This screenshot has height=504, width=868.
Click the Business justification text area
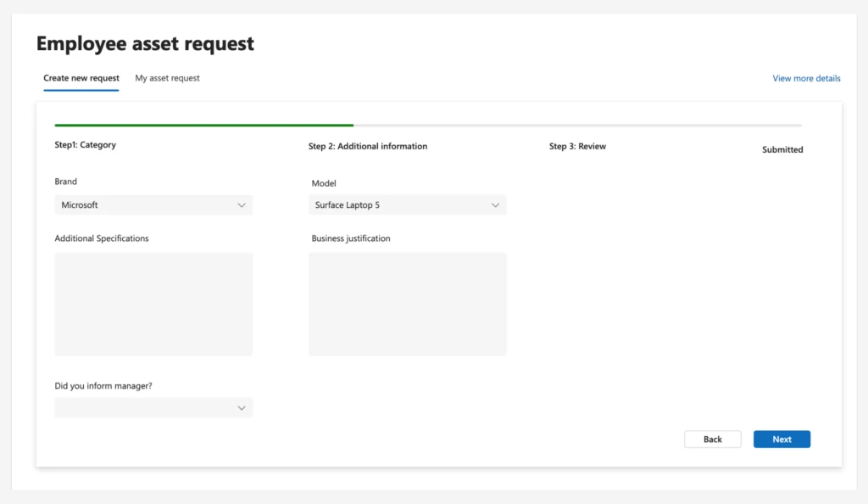tap(407, 304)
